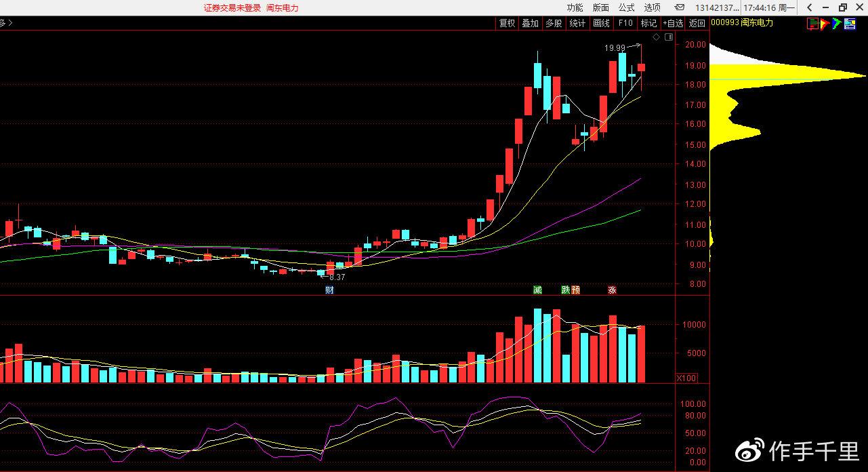Click the 5000 volume axis label
The height and width of the screenshot is (472, 868).
click(x=697, y=353)
